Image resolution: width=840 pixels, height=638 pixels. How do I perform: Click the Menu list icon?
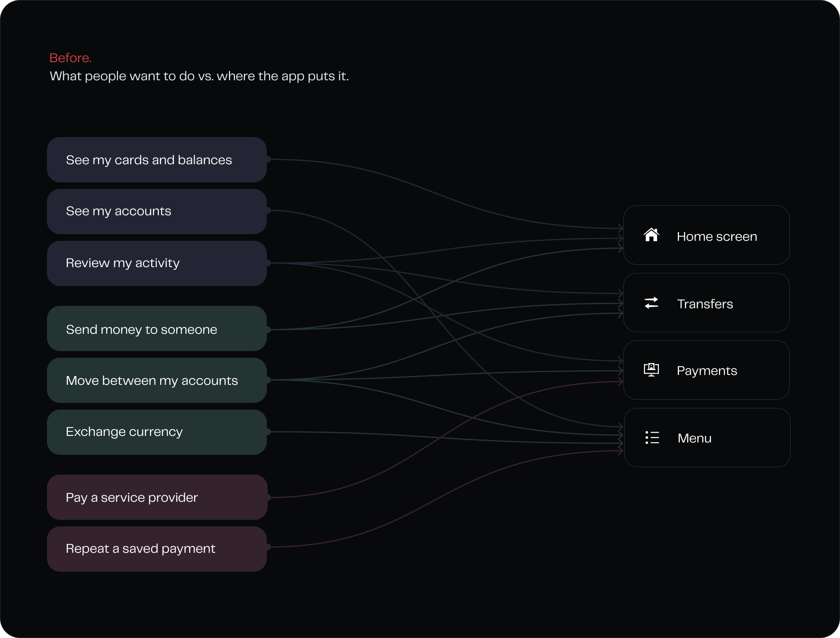[652, 438]
